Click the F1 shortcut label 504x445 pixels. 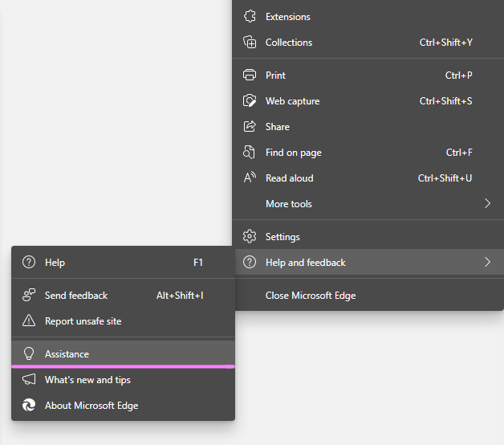coord(198,262)
